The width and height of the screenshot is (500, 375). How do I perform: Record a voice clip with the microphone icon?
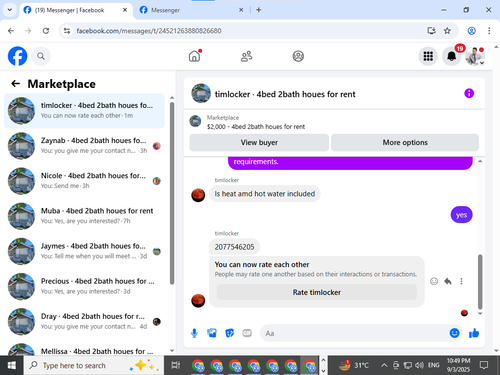(x=194, y=333)
